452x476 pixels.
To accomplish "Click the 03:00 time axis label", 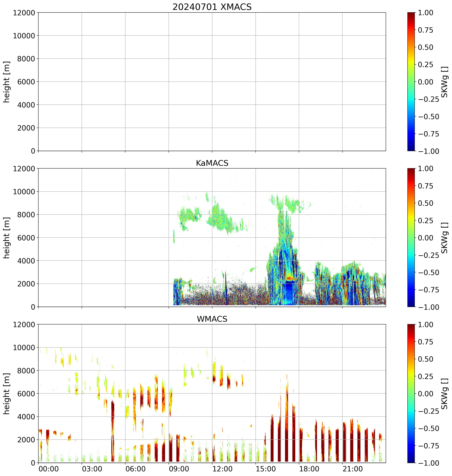I will (x=92, y=469).
